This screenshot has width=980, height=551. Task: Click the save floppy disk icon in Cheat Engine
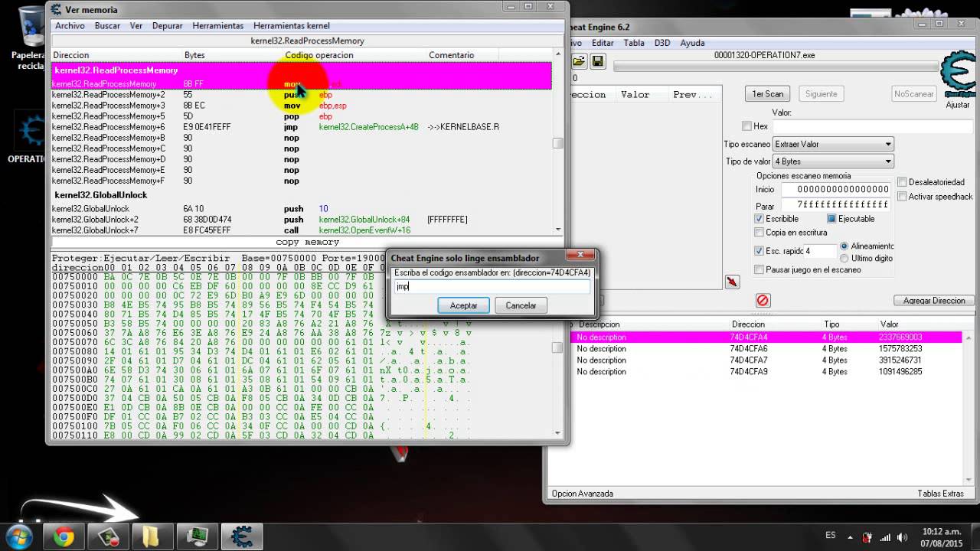[x=598, y=61]
